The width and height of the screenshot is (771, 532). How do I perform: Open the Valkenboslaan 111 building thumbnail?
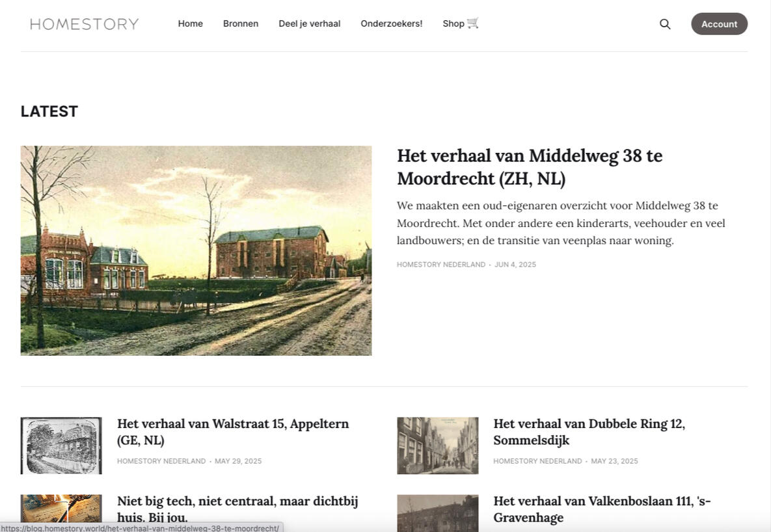[x=438, y=513]
